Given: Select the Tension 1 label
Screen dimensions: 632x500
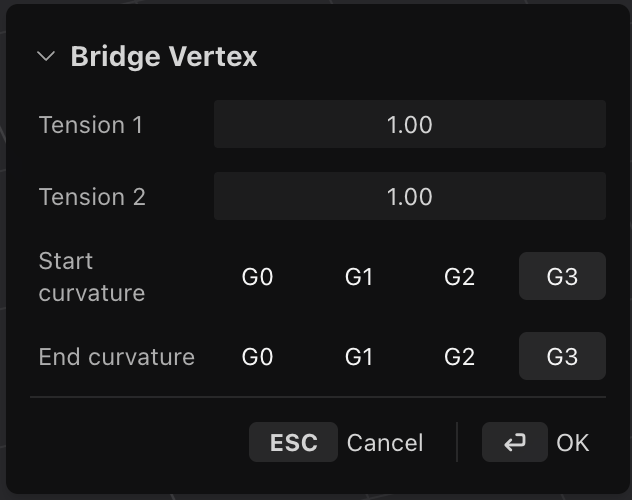Looking at the screenshot, I should tap(91, 124).
